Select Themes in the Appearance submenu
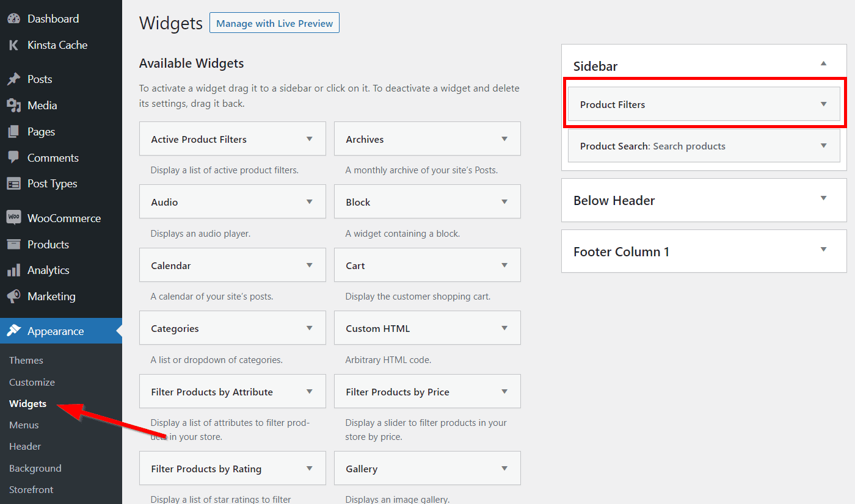Screen dimensions: 855x504 [26, 360]
